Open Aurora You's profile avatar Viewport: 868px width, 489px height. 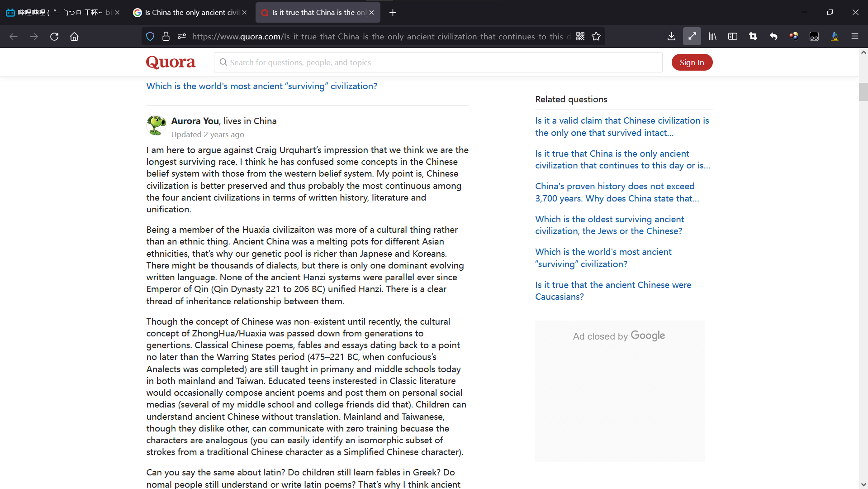point(157,125)
